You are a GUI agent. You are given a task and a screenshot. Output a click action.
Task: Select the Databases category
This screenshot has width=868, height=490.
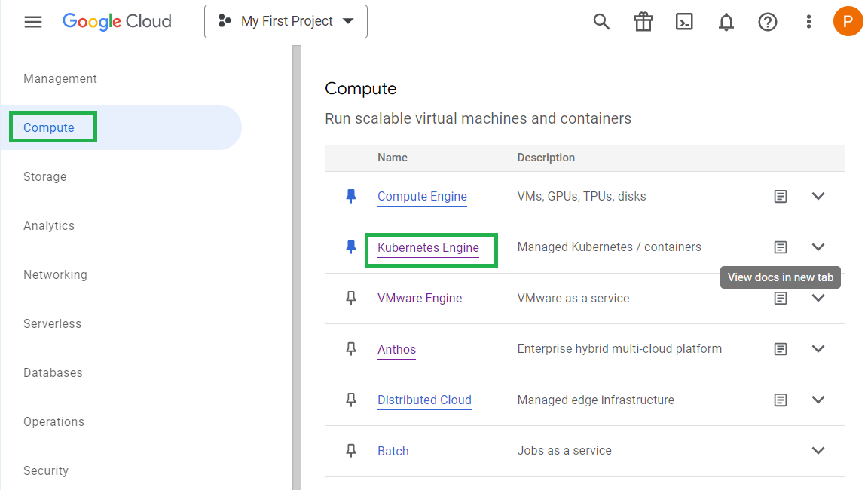(53, 372)
